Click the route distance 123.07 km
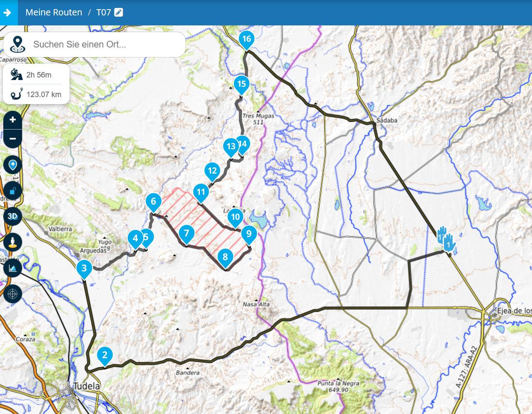The height and width of the screenshot is (414, 532). pos(44,95)
